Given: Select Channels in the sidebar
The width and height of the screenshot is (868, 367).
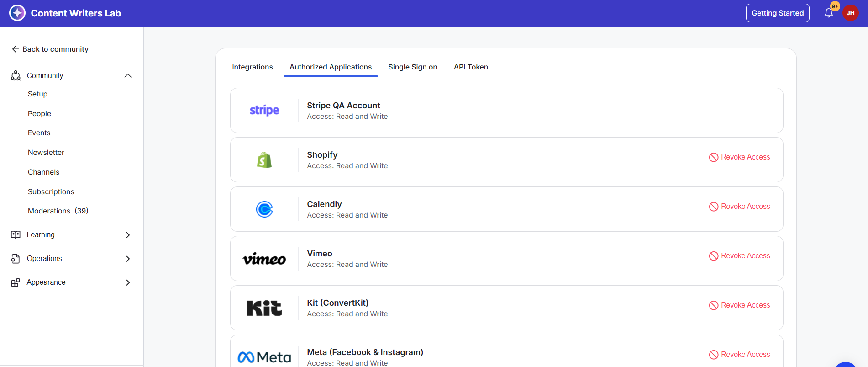Looking at the screenshot, I should (x=43, y=172).
